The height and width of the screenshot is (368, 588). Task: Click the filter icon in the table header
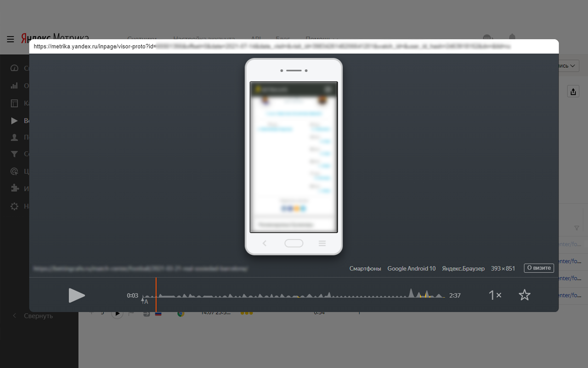point(577,228)
